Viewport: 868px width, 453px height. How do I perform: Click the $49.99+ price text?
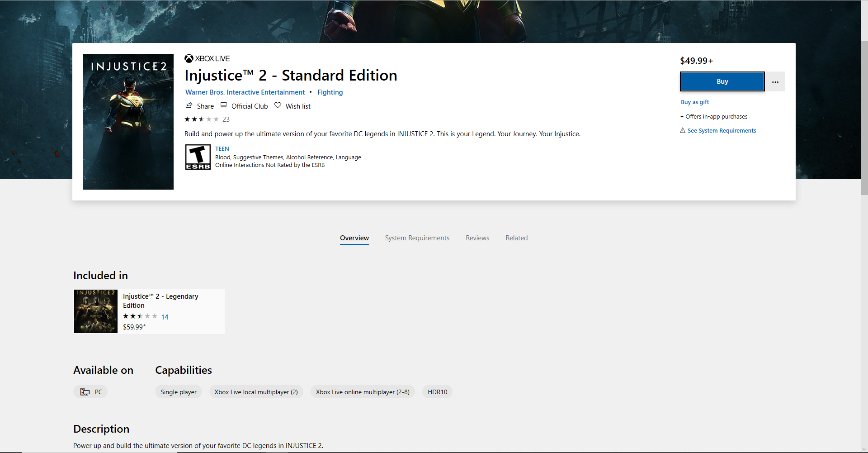coord(697,61)
